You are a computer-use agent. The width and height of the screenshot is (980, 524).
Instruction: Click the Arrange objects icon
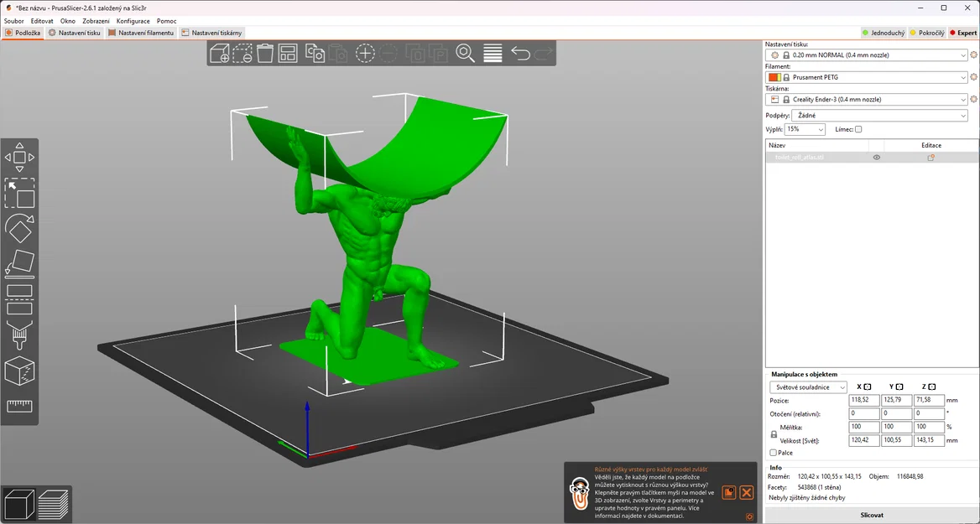[288, 54]
